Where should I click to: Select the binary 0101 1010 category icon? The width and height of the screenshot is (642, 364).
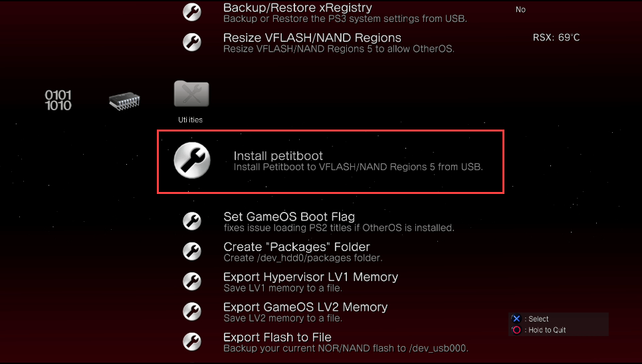[58, 100]
